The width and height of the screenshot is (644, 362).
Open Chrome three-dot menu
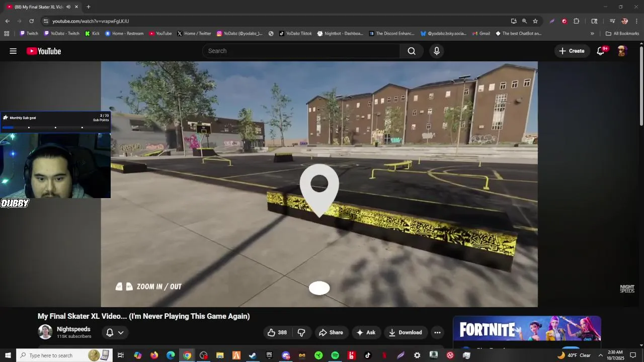(637, 21)
